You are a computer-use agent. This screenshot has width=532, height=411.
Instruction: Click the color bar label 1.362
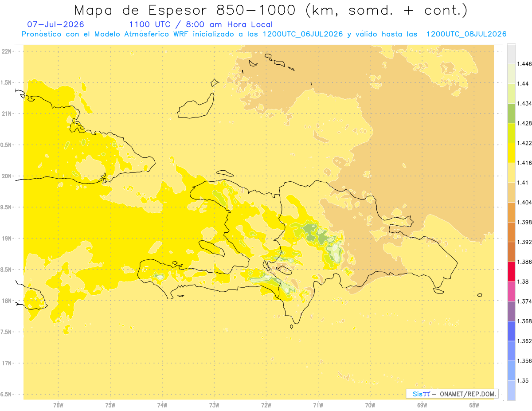[x=524, y=341]
